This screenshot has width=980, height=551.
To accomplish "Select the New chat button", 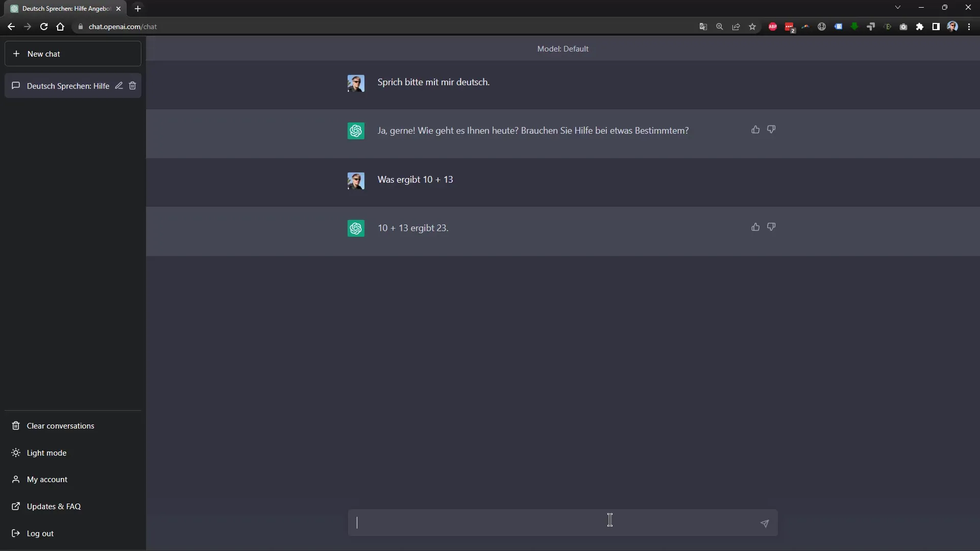I will pos(72,53).
